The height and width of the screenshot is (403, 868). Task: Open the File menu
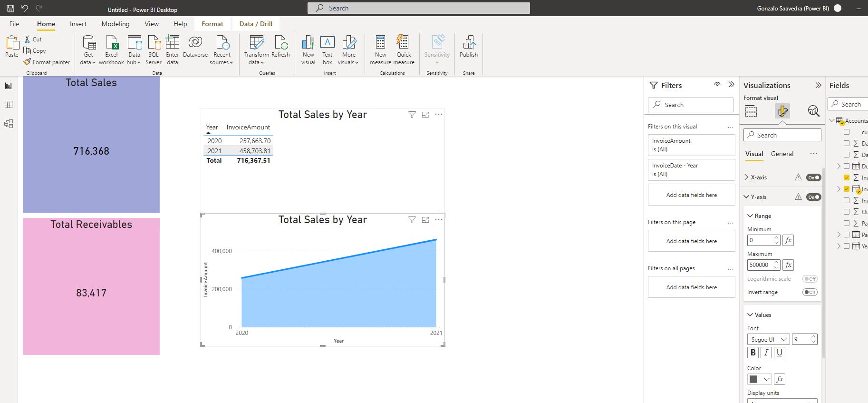point(14,24)
